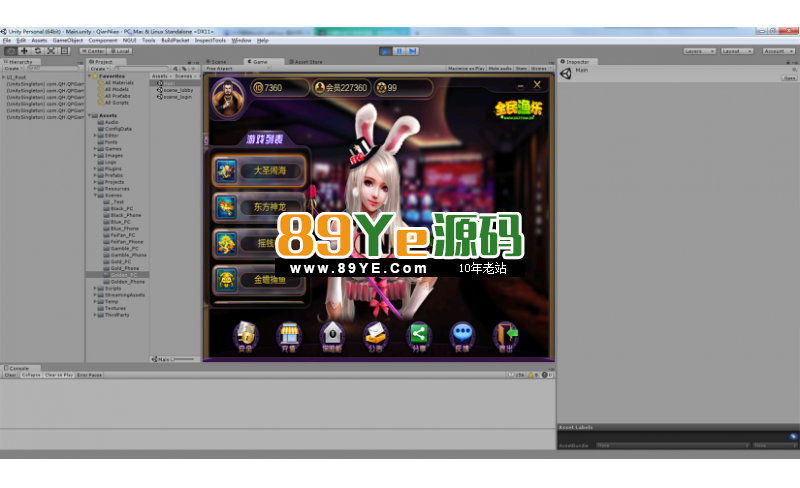The height and width of the screenshot is (488, 800).
Task: Select the Rect transform tool
Action: tap(64, 51)
